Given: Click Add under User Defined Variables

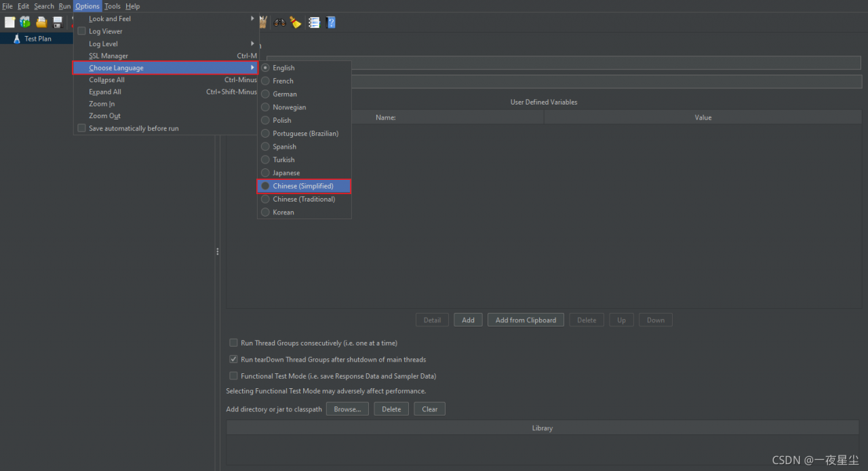Looking at the screenshot, I should (x=469, y=320).
